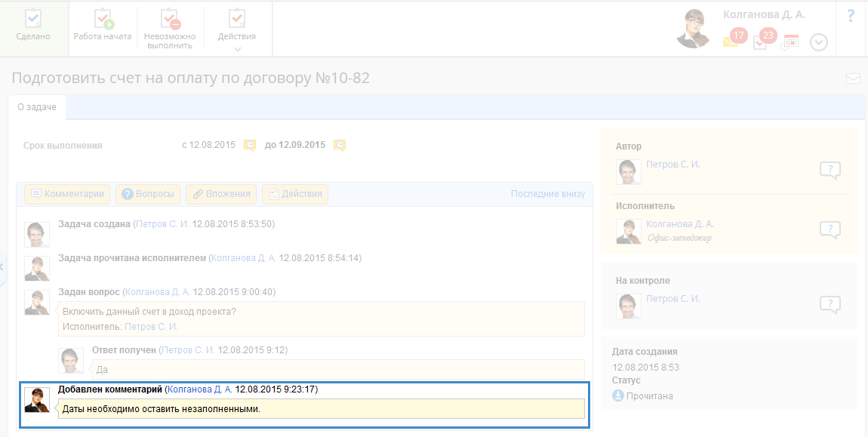Click executor avatar under Исполнитель
Image resolution: width=868 pixels, height=437 pixels.
(629, 231)
